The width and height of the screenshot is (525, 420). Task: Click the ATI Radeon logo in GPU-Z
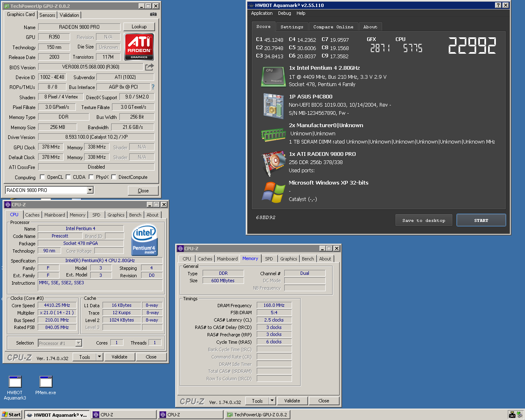[139, 47]
